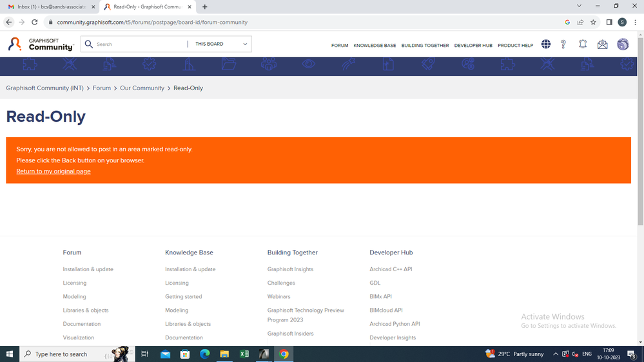The width and height of the screenshot is (644, 362).
Task: Click the browser forward arrow
Action: (x=22, y=22)
